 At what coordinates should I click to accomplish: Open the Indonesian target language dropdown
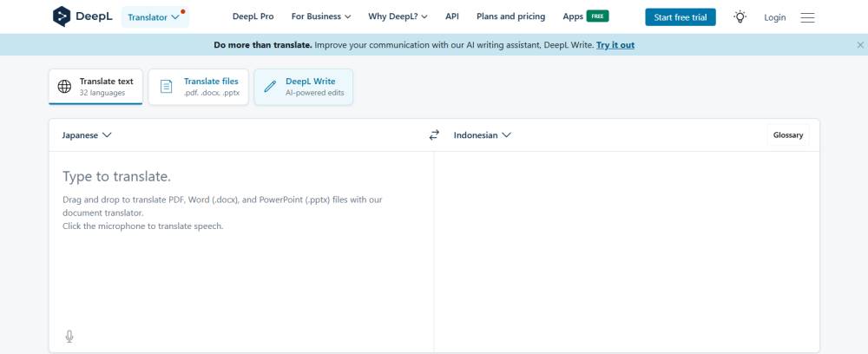[x=482, y=135]
